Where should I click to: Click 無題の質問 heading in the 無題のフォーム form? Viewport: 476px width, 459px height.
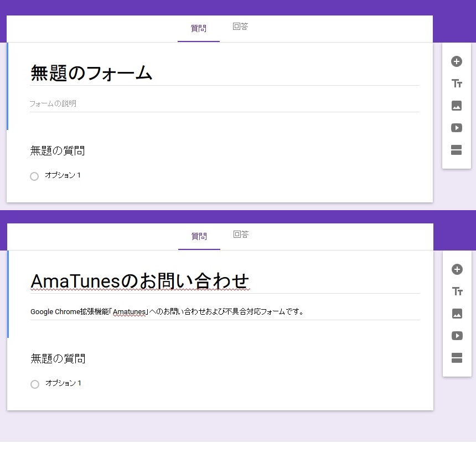[58, 150]
